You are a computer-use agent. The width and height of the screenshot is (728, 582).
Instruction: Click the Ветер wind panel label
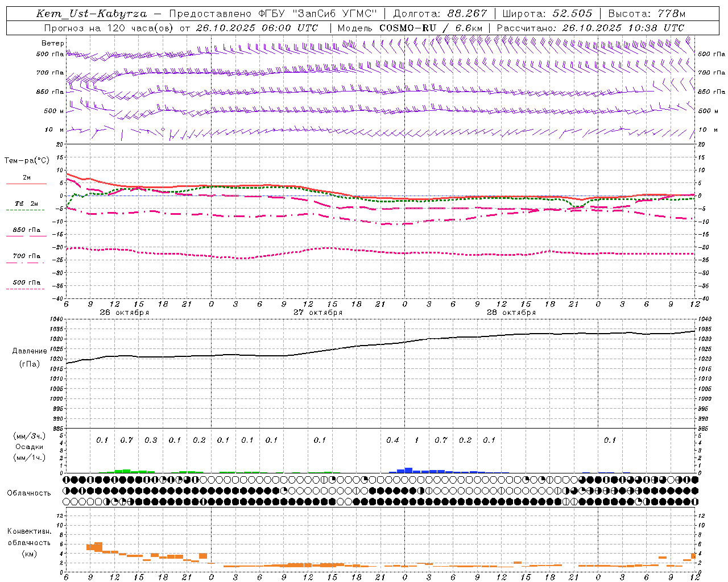pos(52,43)
